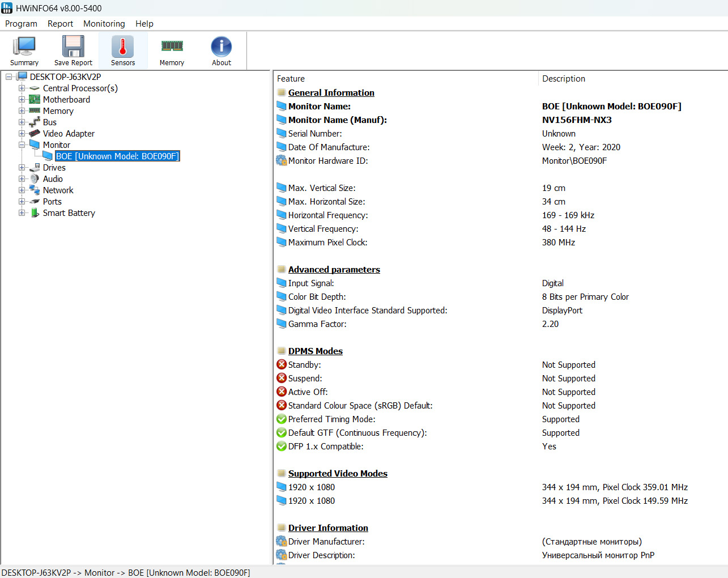The image size is (728, 578).
Task: Select the BOE [Unknown Model: BOE090F] tree item
Action: (117, 156)
